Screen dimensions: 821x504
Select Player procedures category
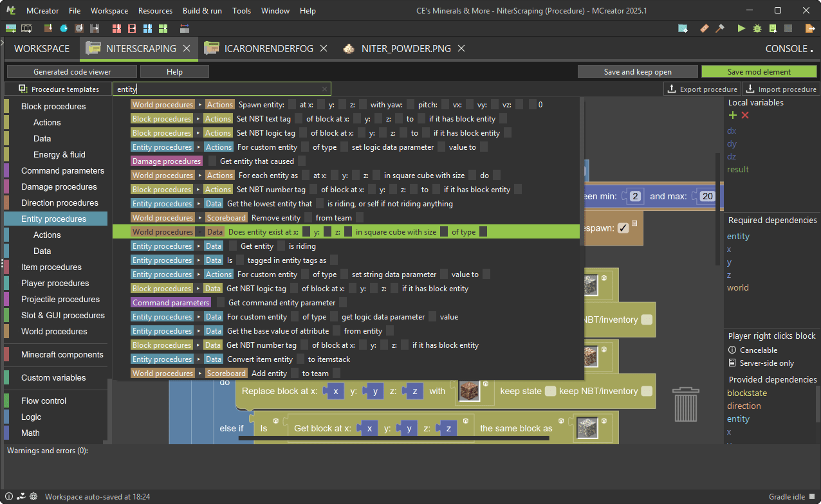click(55, 283)
